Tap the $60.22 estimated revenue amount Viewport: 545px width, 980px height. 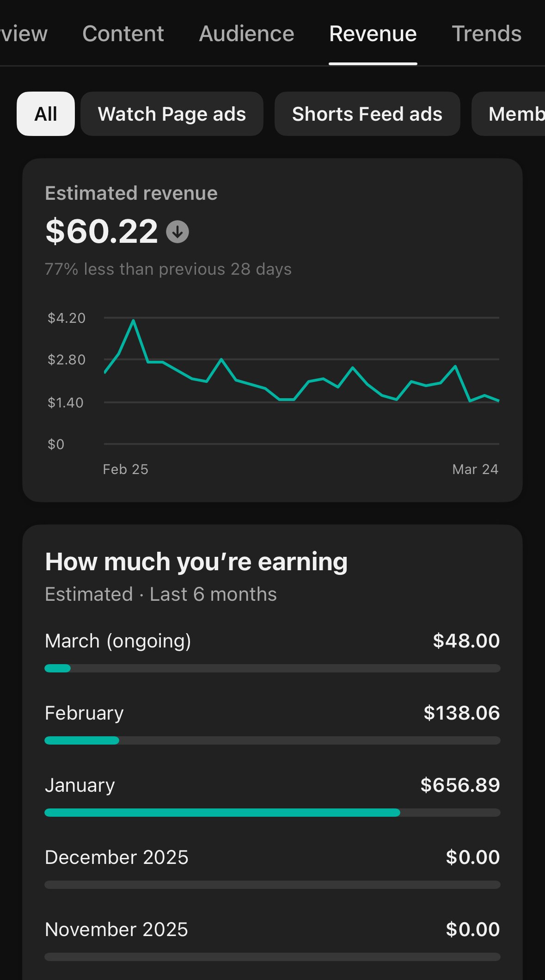pyautogui.click(x=102, y=231)
